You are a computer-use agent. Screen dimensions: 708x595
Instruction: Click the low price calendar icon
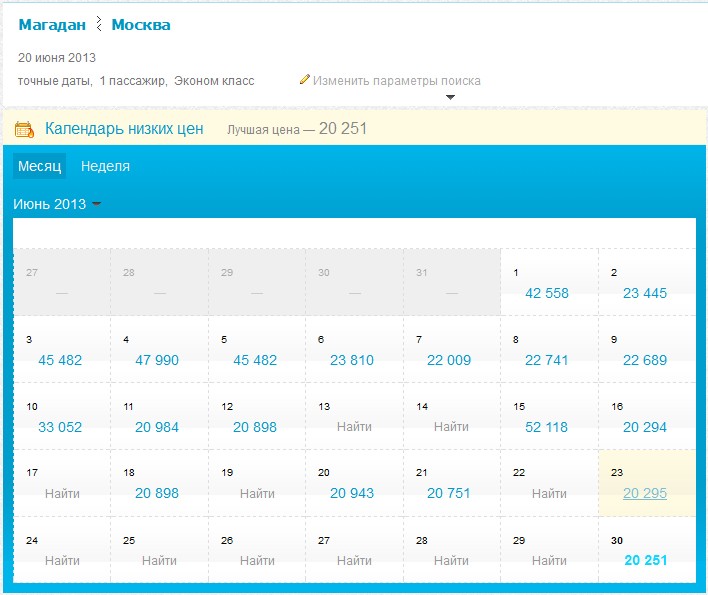tap(25, 129)
